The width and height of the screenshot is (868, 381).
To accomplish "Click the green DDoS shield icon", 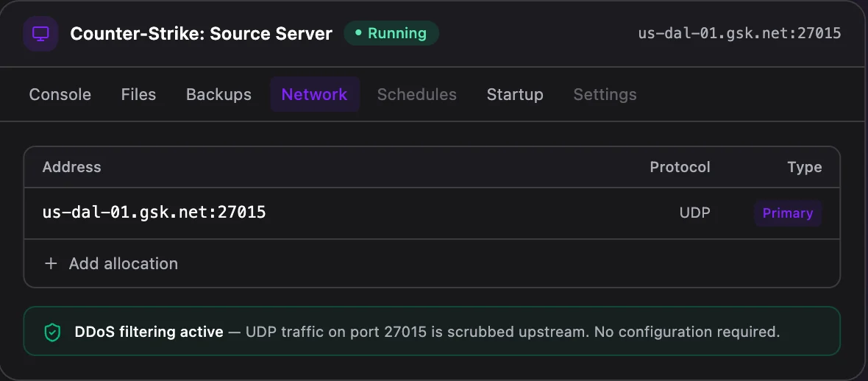I will [52, 332].
